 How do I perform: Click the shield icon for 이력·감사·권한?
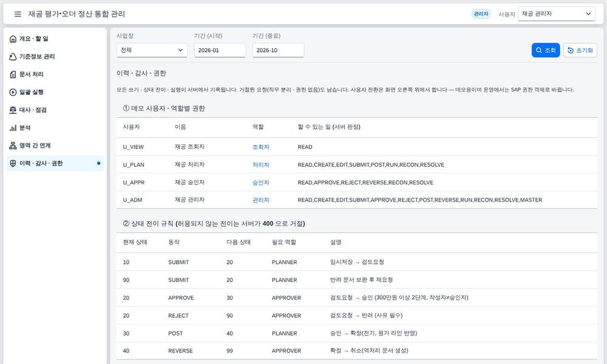13,163
